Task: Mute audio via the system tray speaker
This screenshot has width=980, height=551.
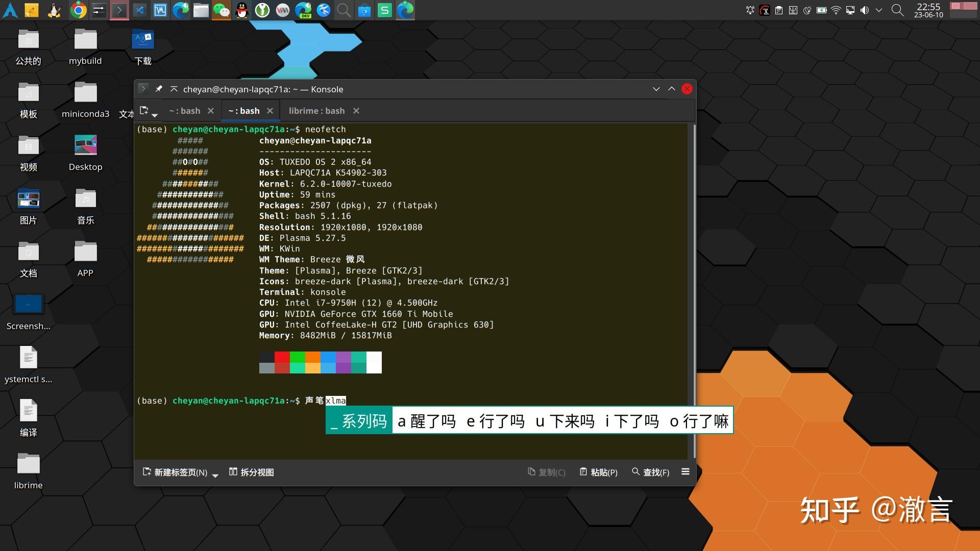Action: pyautogui.click(x=864, y=10)
